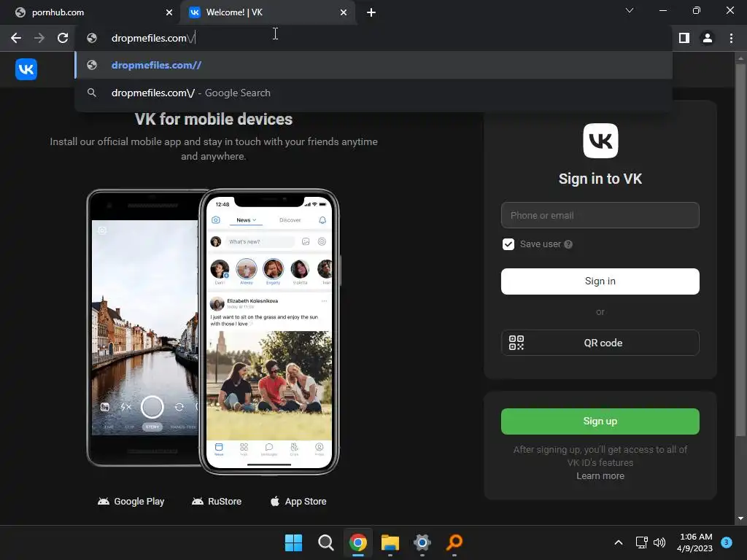
Task: Select the Google Search suggestion for dropmefiles.com
Action: (373, 93)
